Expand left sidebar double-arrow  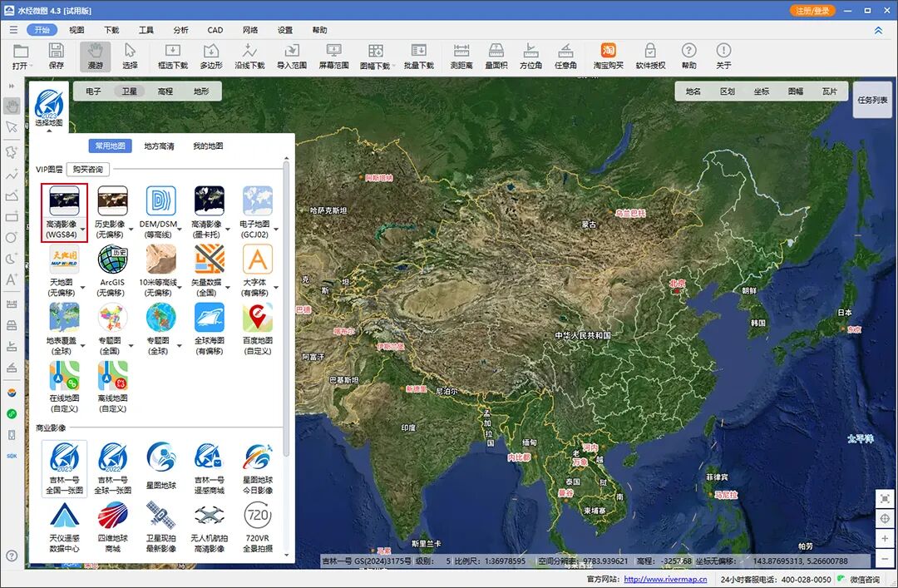pos(12,86)
